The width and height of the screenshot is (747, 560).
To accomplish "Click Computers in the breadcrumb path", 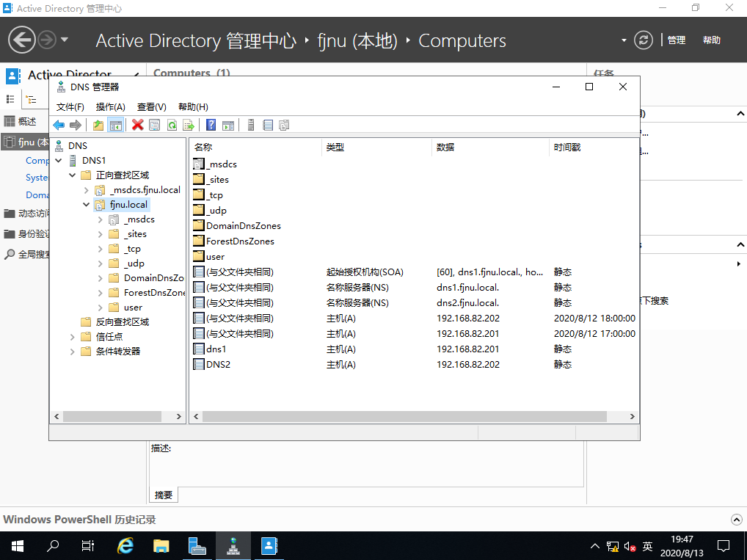I will pos(462,40).
